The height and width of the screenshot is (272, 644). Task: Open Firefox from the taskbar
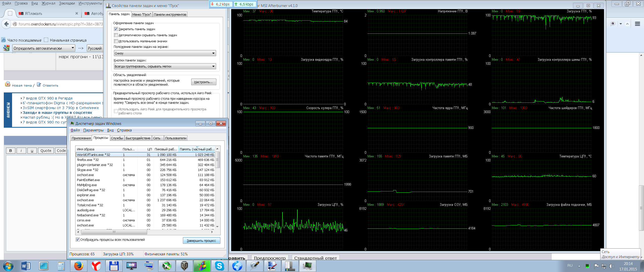pos(78,266)
